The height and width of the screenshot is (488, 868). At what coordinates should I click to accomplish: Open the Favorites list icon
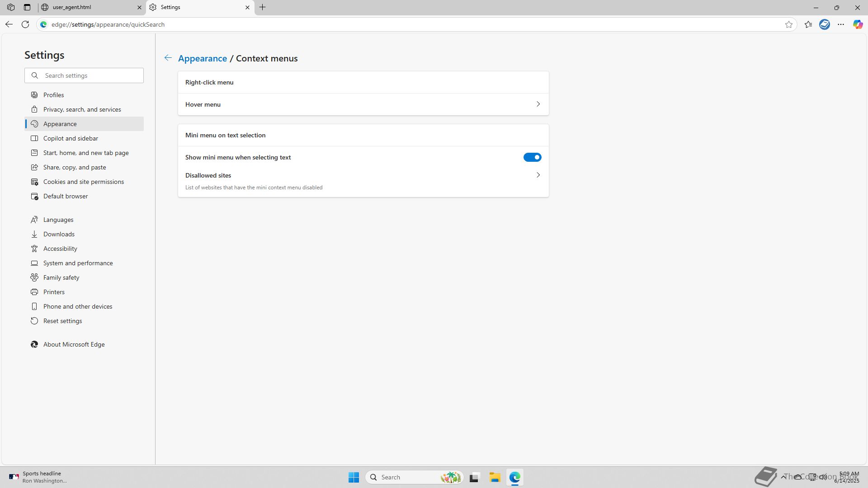pos(808,24)
